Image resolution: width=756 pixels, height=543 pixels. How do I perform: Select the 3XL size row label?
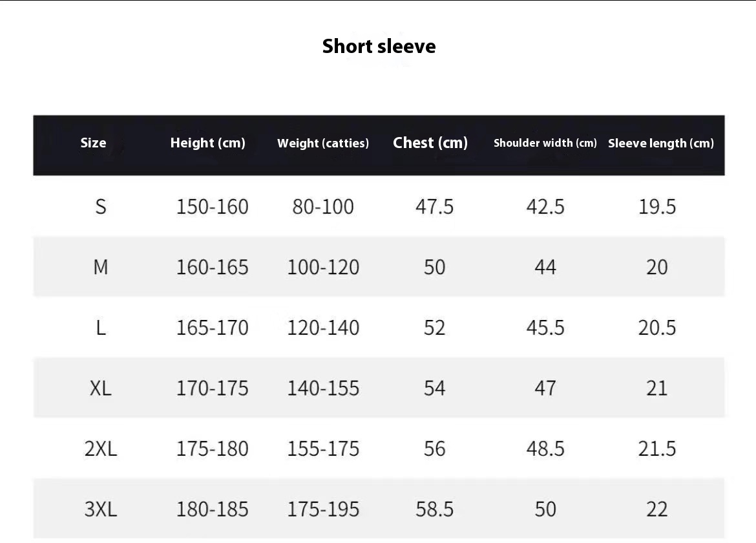pos(101,509)
